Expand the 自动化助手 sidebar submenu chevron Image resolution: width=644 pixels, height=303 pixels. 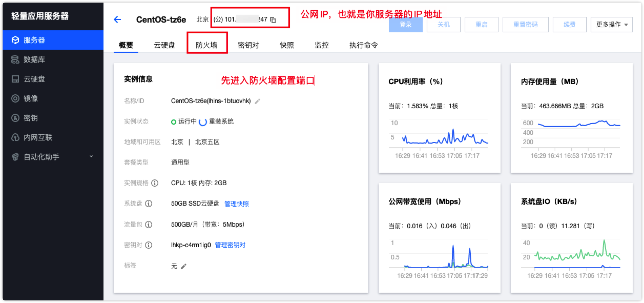(x=91, y=156)
